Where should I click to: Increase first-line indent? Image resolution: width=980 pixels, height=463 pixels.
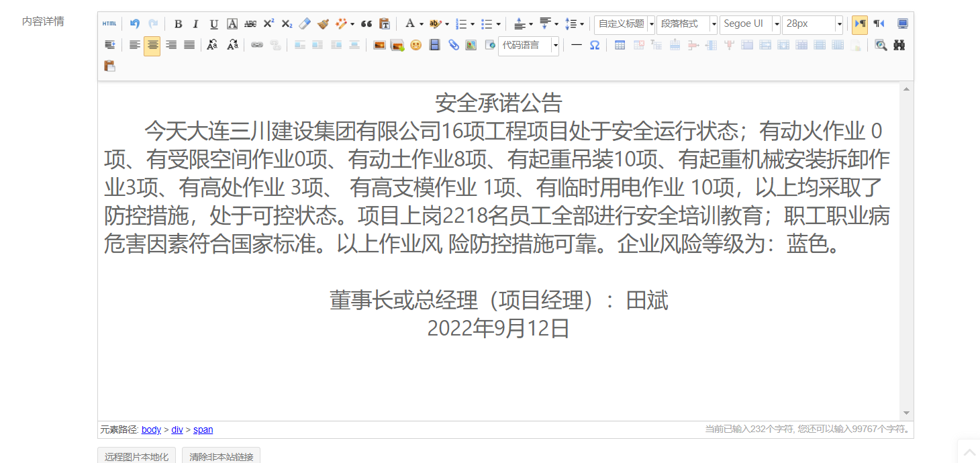[x=109, y=45]
